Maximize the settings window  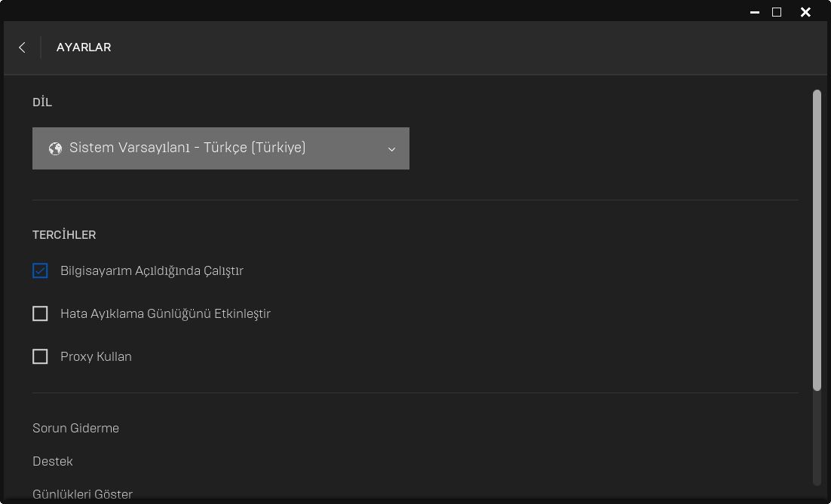tap(777, 11)
